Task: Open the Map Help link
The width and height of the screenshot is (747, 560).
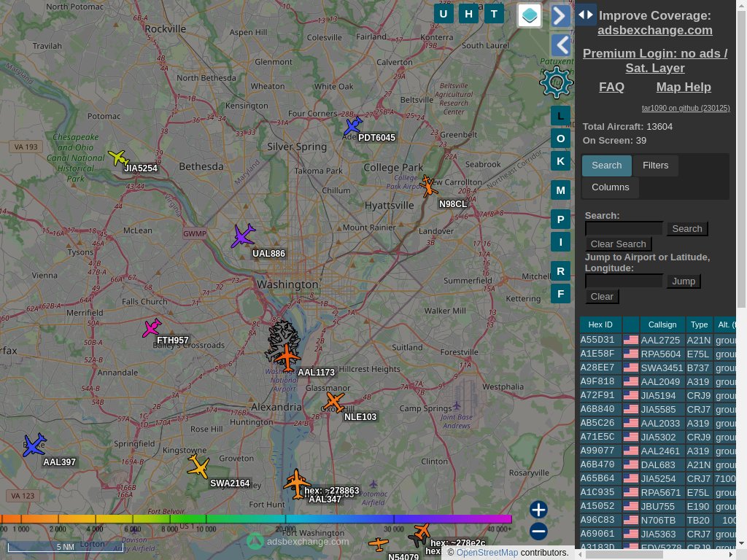Action: [x=683, y=87]
